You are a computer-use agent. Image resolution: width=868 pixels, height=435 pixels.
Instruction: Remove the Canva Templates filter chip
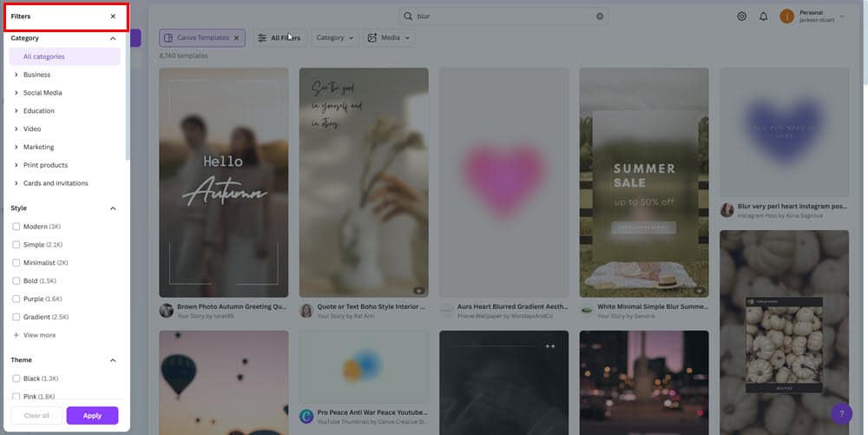tap(236, 38)
